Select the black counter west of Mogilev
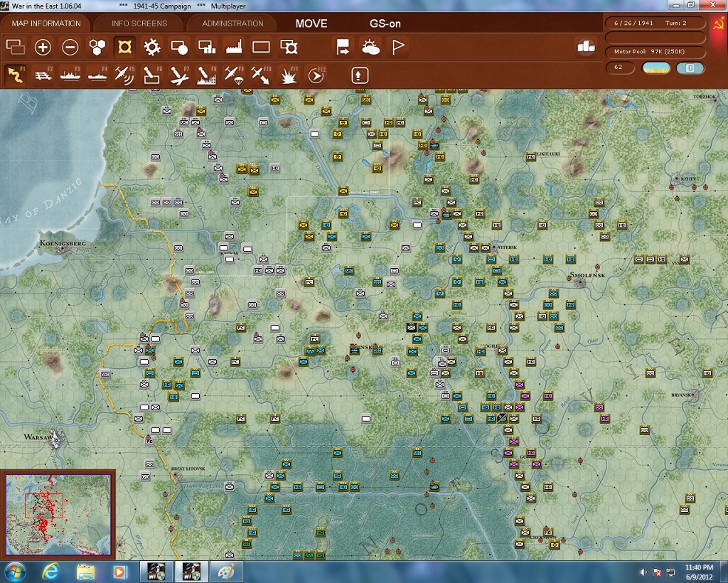Image resolution: width=728 pixels, height=583 pixels. click(412, 327)
